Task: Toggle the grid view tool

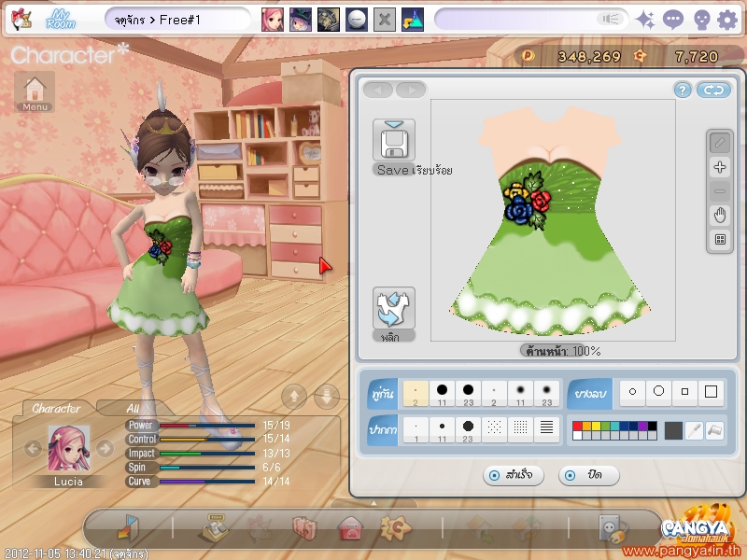Action: click(720, 239)
